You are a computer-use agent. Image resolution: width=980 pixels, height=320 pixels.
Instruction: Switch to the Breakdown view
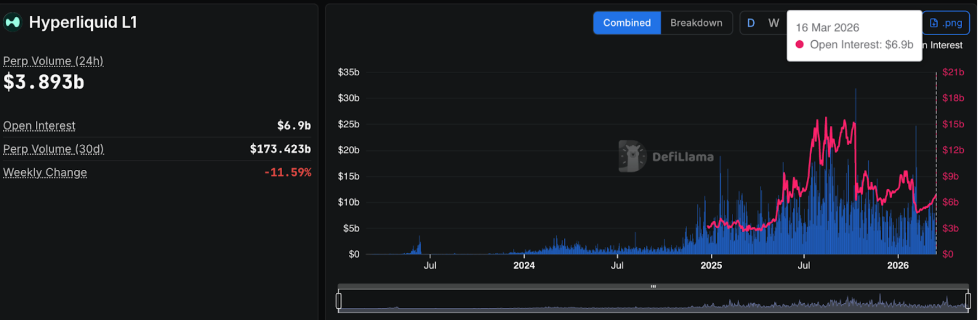tap(696, 23)
